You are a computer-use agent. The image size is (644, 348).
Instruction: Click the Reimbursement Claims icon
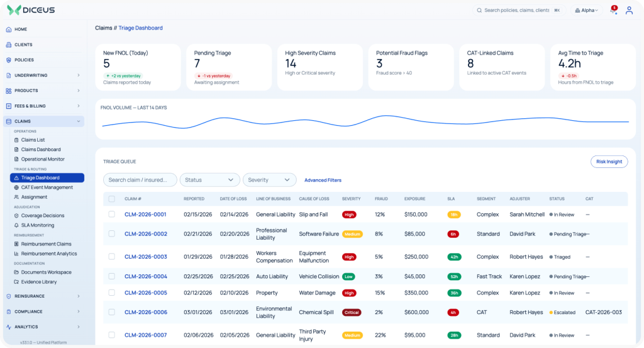pos(16,244)
